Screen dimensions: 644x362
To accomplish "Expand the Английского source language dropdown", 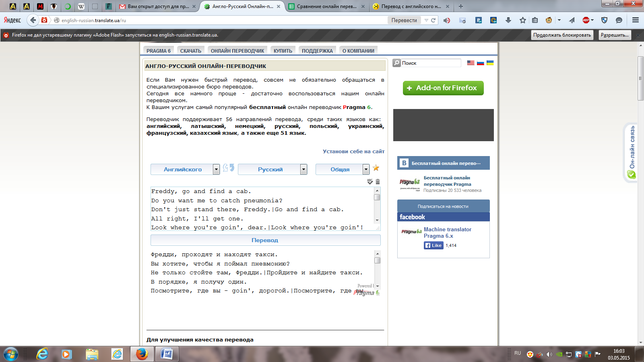I will coord(216,169).
